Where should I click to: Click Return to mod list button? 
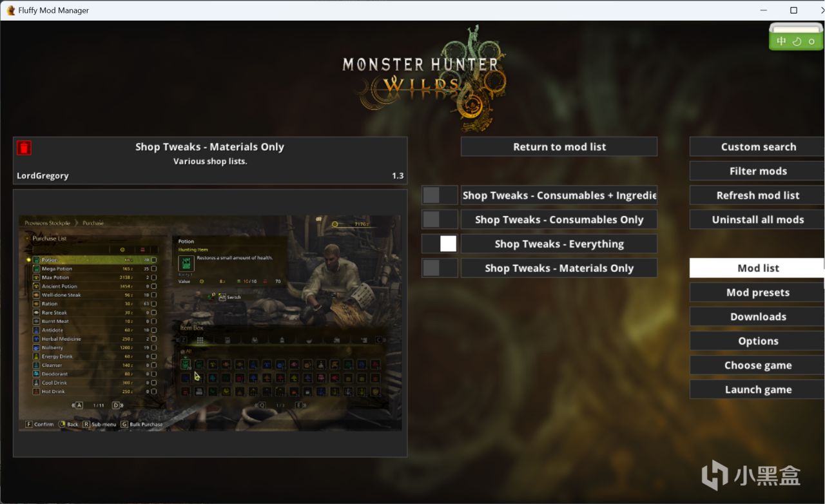[x=559, y=146]
